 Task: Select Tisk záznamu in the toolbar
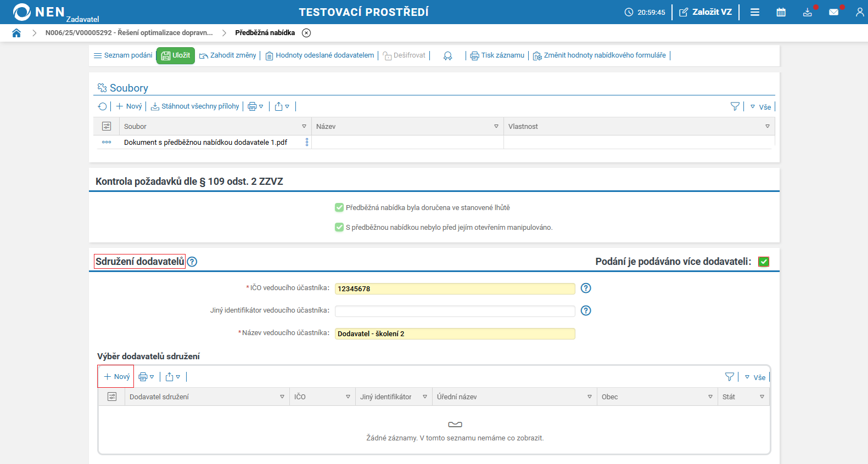pos(497,55)
